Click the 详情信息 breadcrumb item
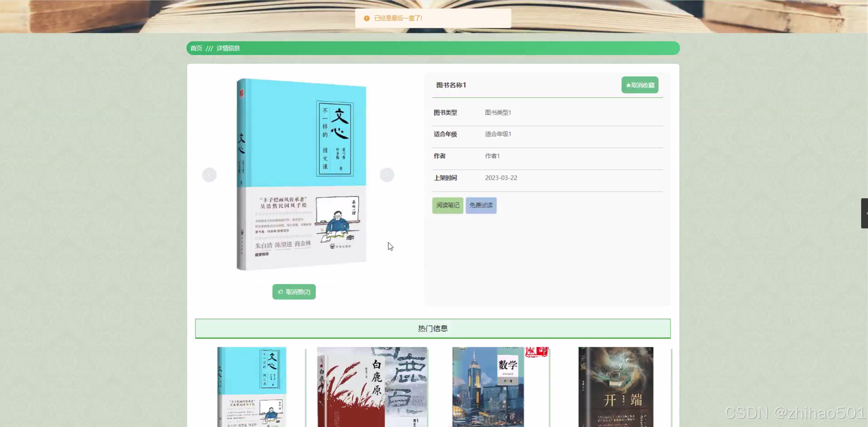Image resolution: width=868 pixels, height=427 pixels. 228,48
